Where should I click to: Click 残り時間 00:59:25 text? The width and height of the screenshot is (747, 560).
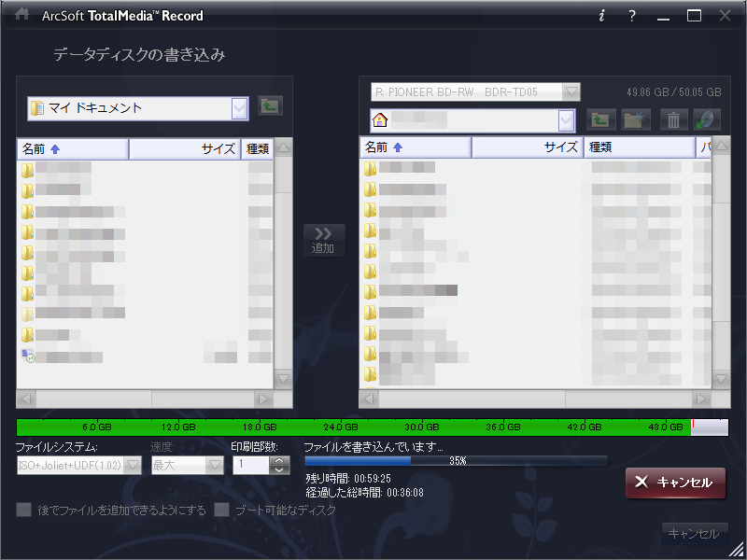348,478
